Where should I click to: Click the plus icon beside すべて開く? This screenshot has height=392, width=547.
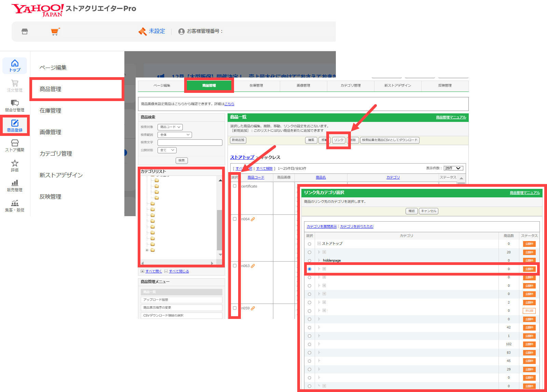pyautogui.click(x=142, y=271)
